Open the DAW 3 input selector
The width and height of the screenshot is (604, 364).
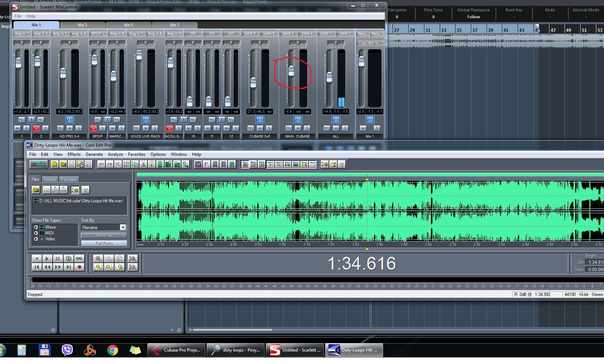pyautogui.click(x=288, y=34)
